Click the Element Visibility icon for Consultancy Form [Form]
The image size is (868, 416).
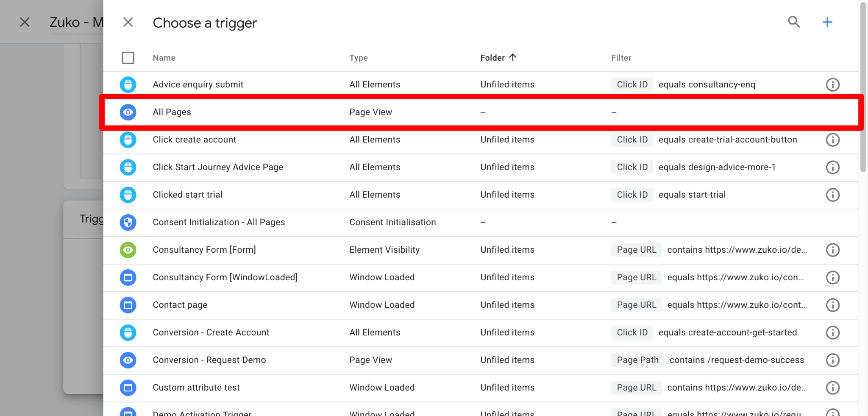click(x=128, y=250)
